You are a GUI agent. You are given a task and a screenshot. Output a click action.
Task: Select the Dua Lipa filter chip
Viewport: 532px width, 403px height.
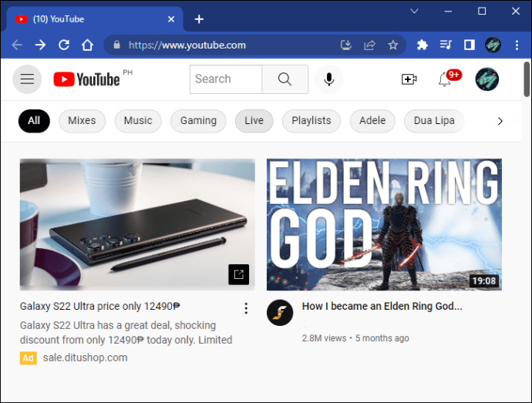(434, 121)
